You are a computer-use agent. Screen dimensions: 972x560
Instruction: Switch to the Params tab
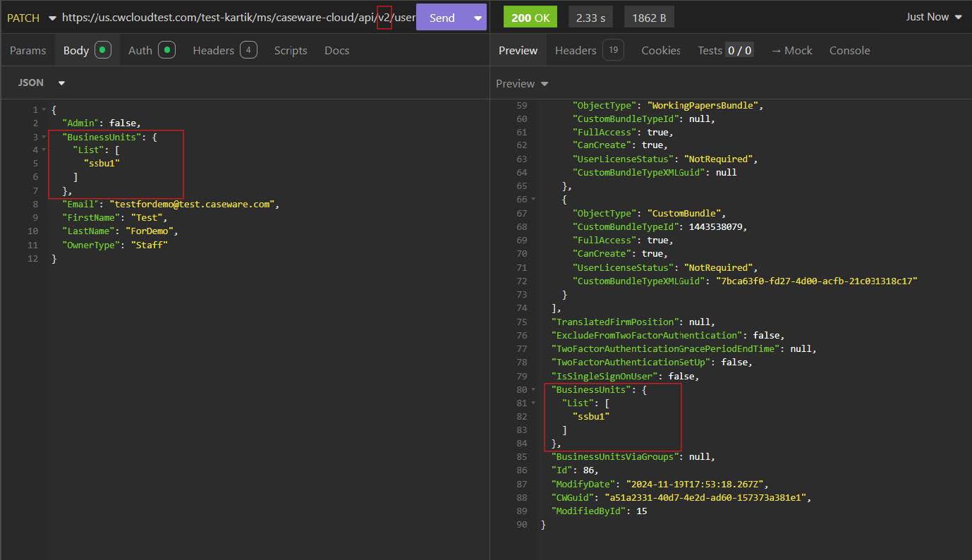tap(28, 50)
